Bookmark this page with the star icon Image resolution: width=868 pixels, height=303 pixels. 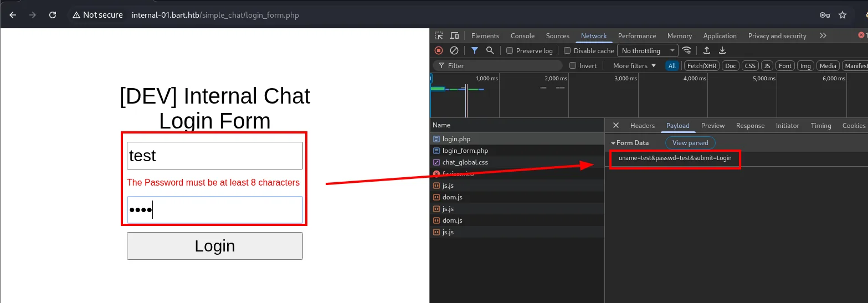(843, 15)
